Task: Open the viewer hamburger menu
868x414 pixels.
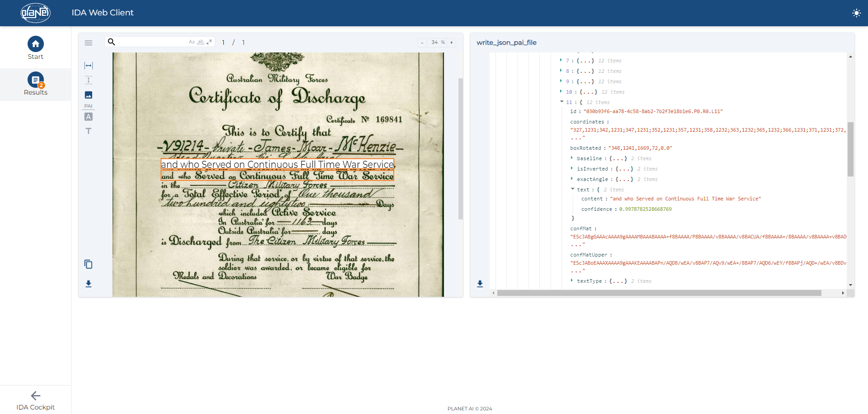Action: click(89, 43)
